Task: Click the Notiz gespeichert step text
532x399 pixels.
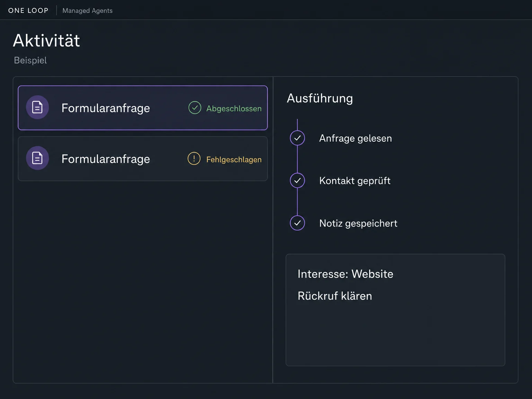Action: pos(358,223)
